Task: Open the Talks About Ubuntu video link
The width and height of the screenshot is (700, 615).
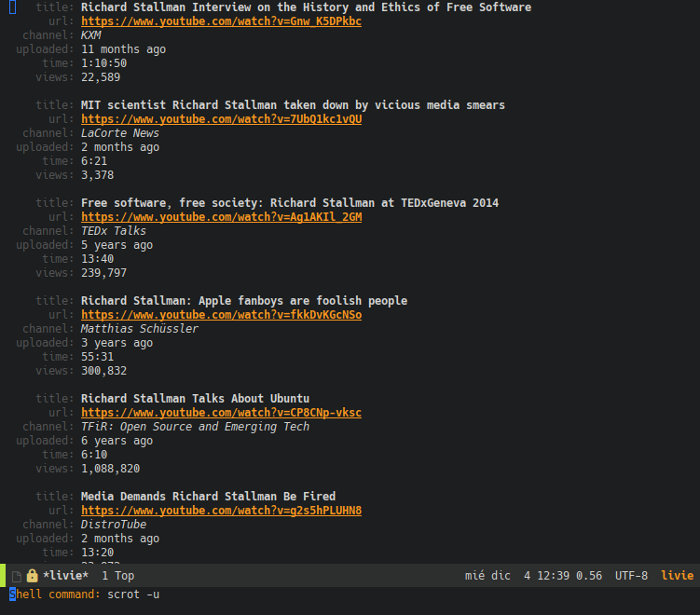Action: pos(221,413)
